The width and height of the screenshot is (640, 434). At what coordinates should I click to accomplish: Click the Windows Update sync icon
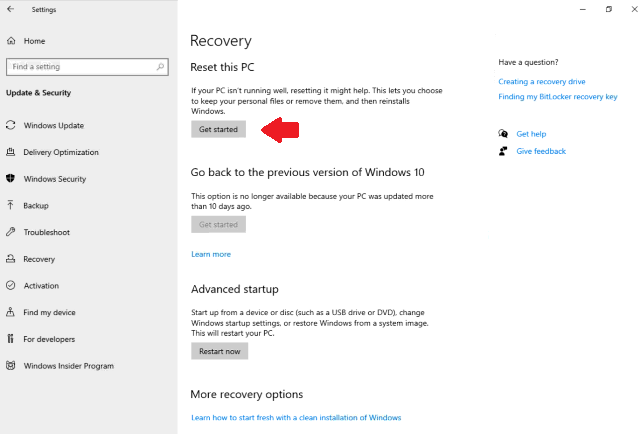pyautogui.click(x=11, y=126)
